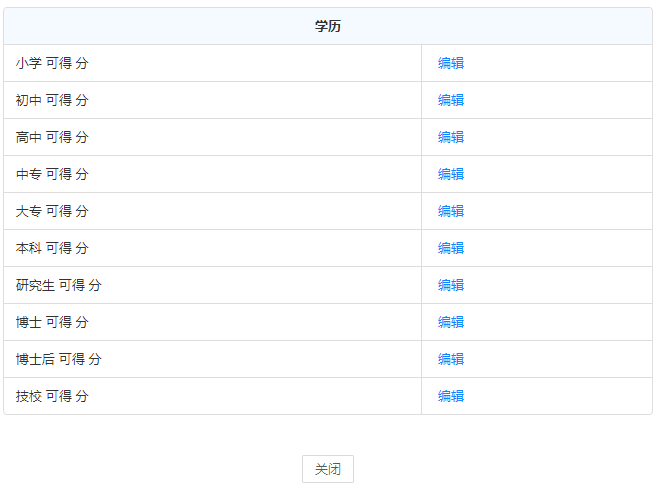Screen dimensions: 661x496
Task: Click the 大专 可得 分 label
Action: click(52, 211)
